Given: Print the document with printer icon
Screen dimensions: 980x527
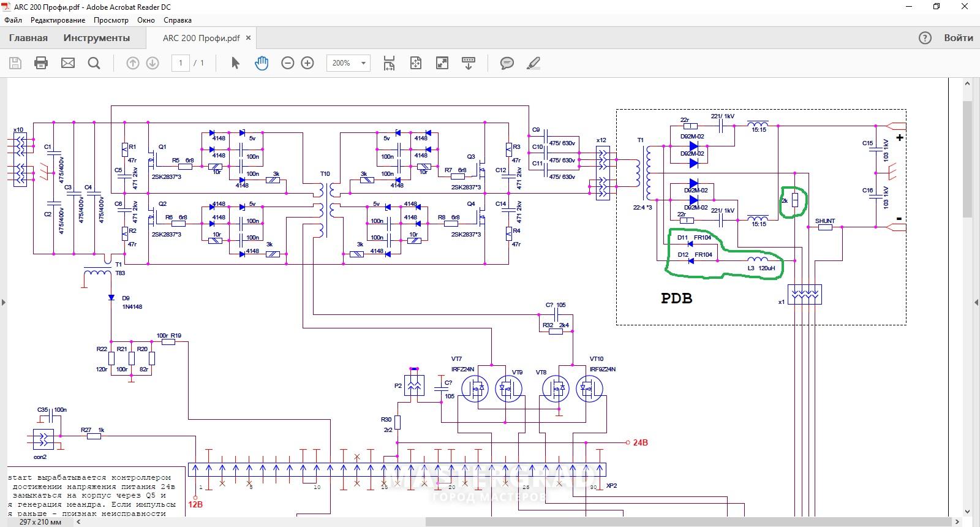Looking at the screenshot, I should [41, 63].
